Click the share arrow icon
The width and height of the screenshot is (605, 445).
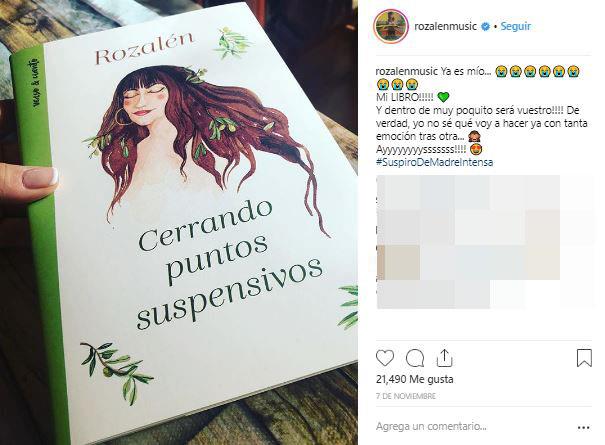tap(444, 358)
